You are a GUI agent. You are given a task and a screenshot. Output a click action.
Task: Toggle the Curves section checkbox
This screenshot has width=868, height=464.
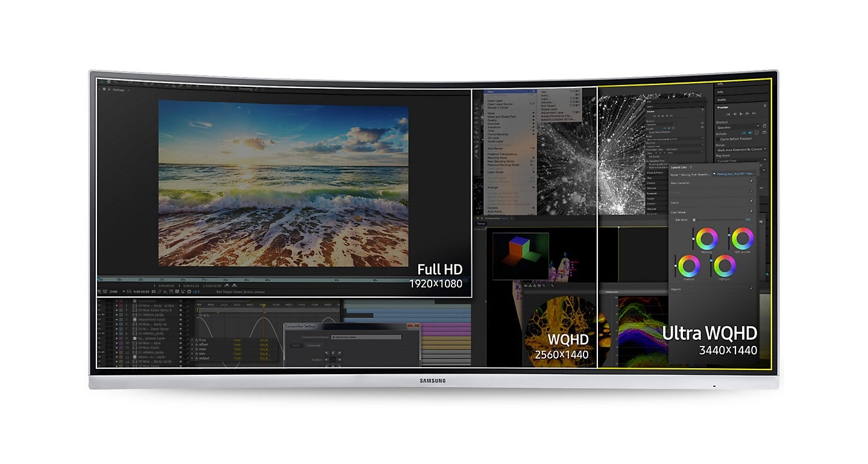click(x=751, y=201)
